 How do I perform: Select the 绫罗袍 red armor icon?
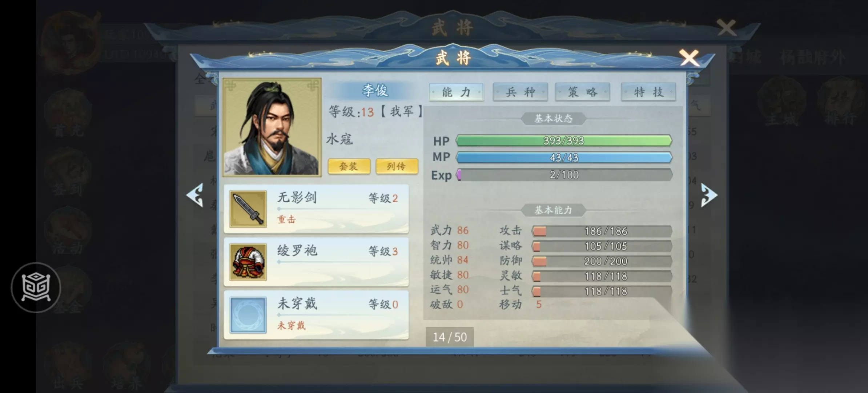[x=248, y=262]
